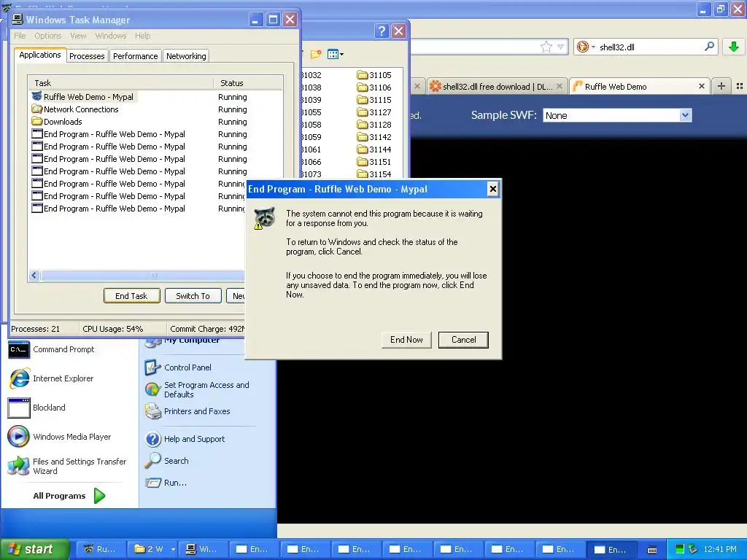Open folder 31142 in file dialog
This screenshot has width=747, height=560.
tap(374, 136)
